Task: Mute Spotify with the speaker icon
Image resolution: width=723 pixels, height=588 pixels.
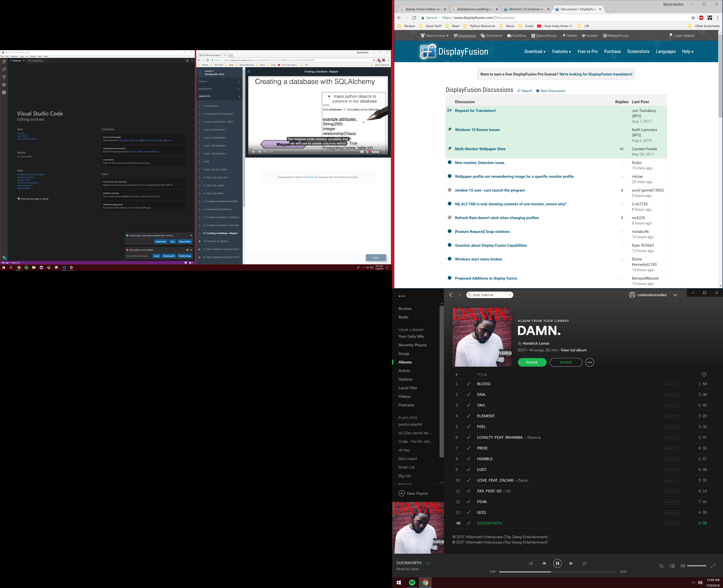Action: click(682, 566)
